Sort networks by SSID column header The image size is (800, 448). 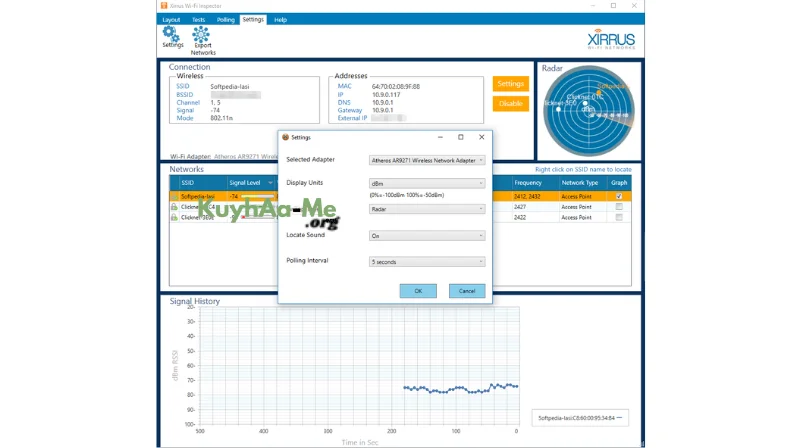[x=203, y=183]
